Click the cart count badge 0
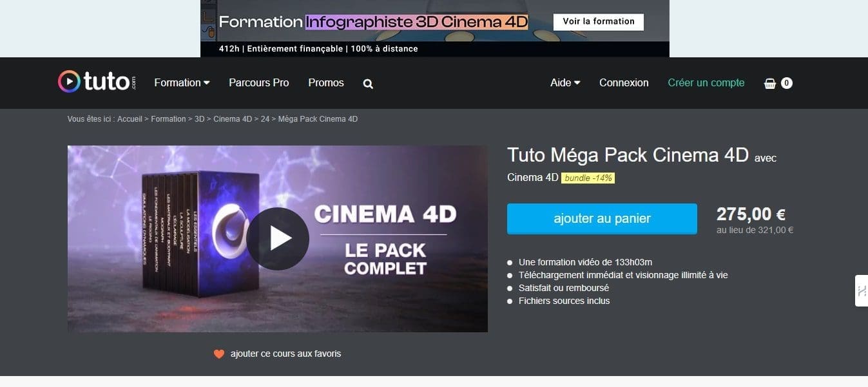 coord(786,83)
